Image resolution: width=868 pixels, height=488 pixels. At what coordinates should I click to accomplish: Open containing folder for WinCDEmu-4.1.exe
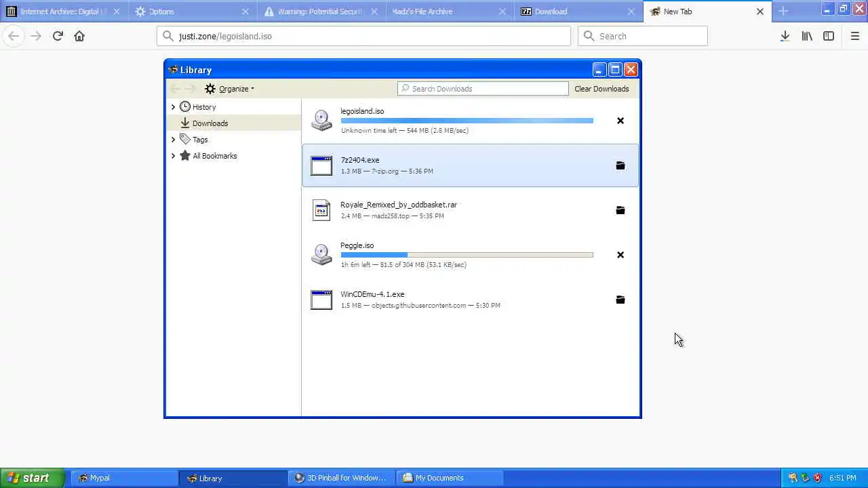(x=620, y=300)
